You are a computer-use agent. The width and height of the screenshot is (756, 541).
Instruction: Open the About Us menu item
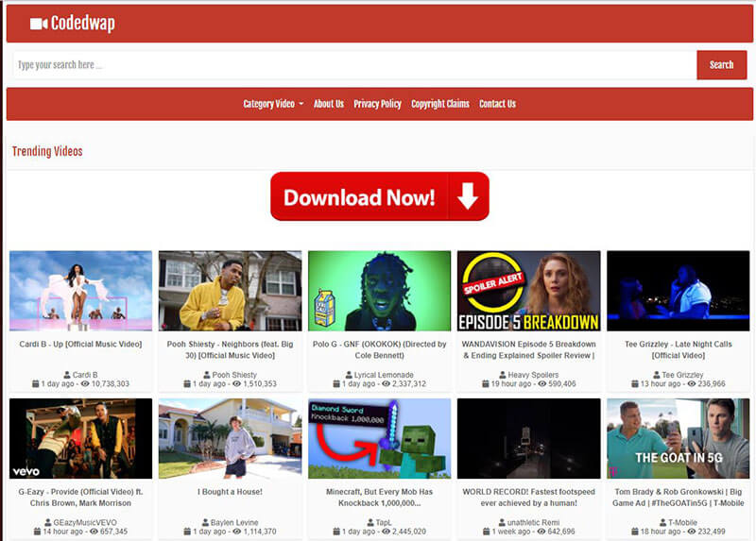pos(329,104)
